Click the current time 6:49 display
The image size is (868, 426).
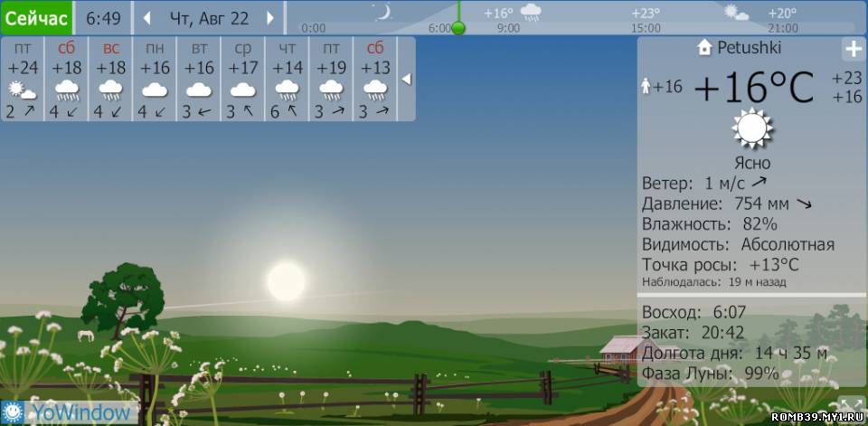coord(103,18)
